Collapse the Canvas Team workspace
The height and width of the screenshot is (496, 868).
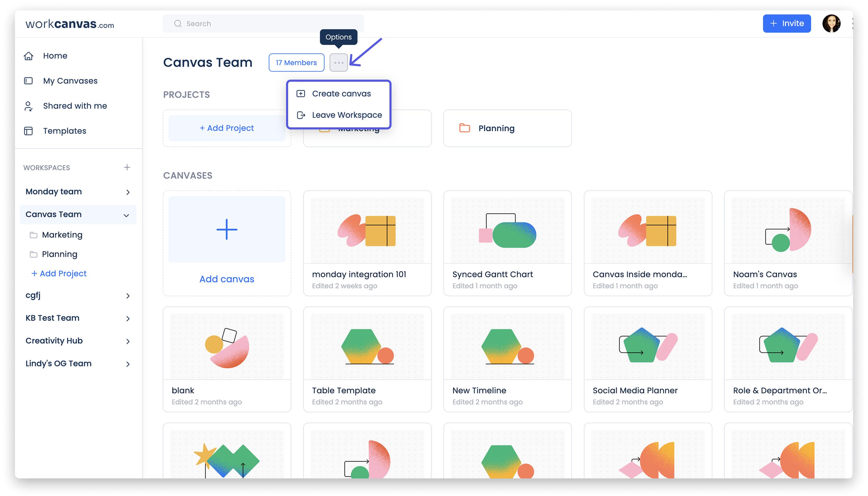[x=126, y=215]
